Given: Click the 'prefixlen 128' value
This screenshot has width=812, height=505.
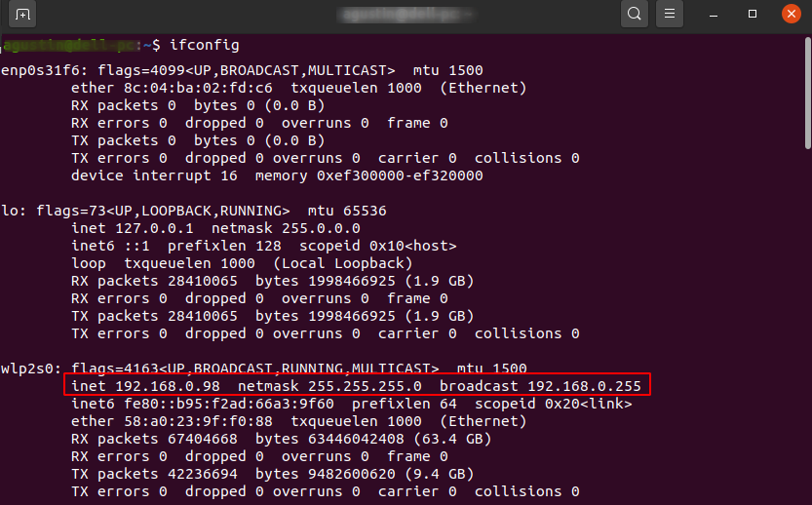Looking at the screenshot, I should click(224, 246).
